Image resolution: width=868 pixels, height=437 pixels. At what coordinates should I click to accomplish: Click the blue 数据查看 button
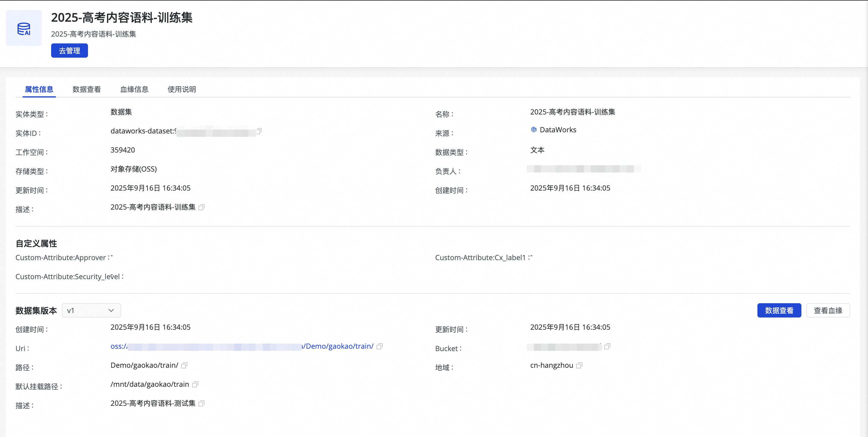779,310
